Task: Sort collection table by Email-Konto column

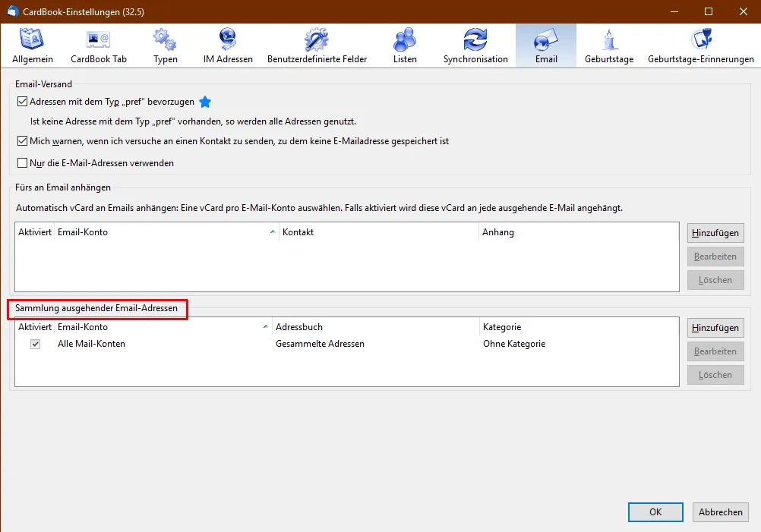Action: click(163, 327)
